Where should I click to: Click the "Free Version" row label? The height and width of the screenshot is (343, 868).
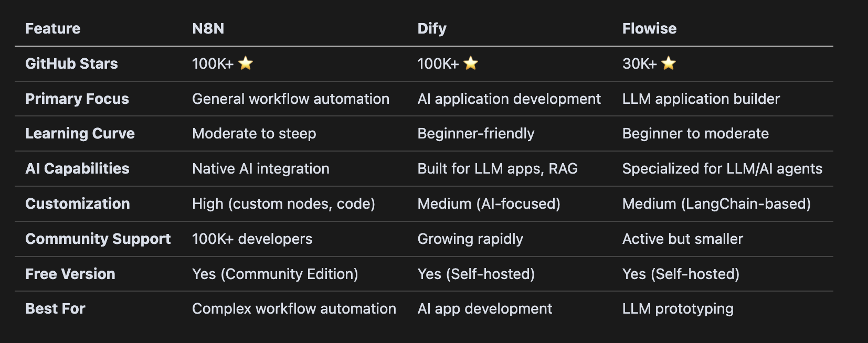[x=70, y=274]
